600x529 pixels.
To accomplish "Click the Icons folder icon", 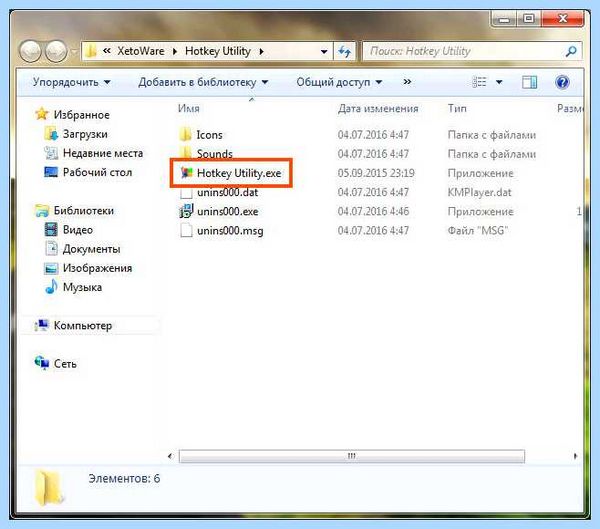I will click(186, 135).
